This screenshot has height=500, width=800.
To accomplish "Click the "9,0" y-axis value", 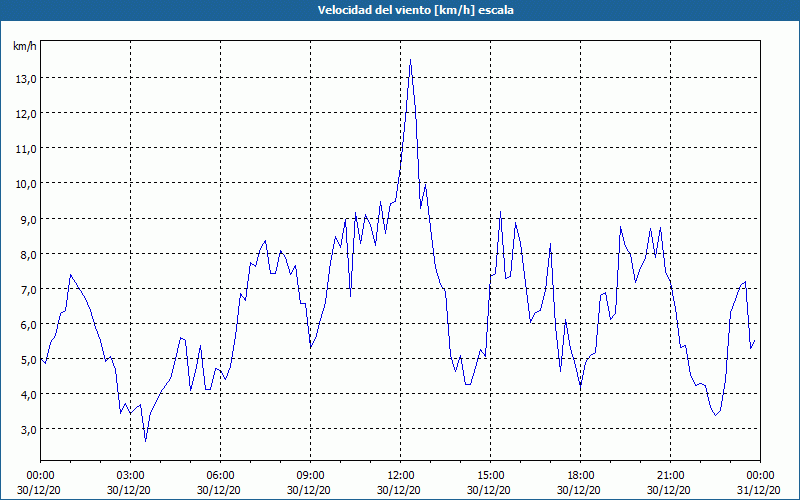I will [x=28, y=219].
